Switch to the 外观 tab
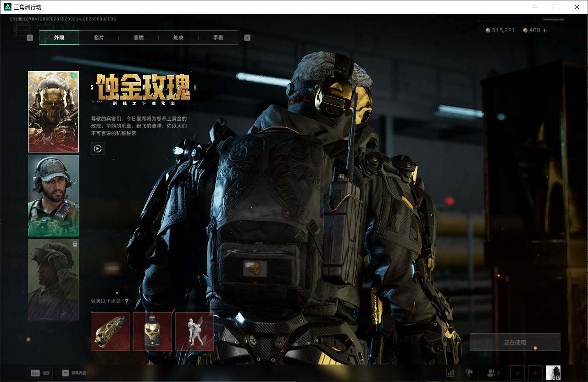Image resolution: width=588 pixels, height=382 pixels. (x=59, y=38)
